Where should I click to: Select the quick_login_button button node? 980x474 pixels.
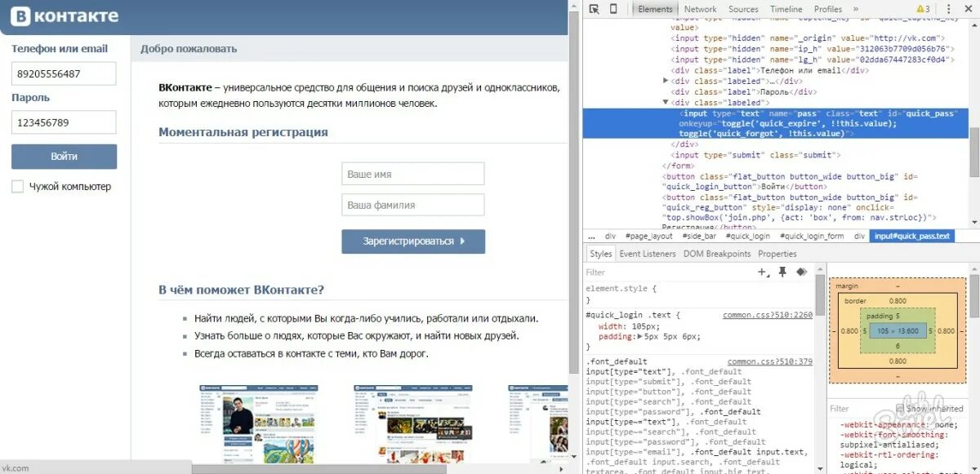[792, 181]
